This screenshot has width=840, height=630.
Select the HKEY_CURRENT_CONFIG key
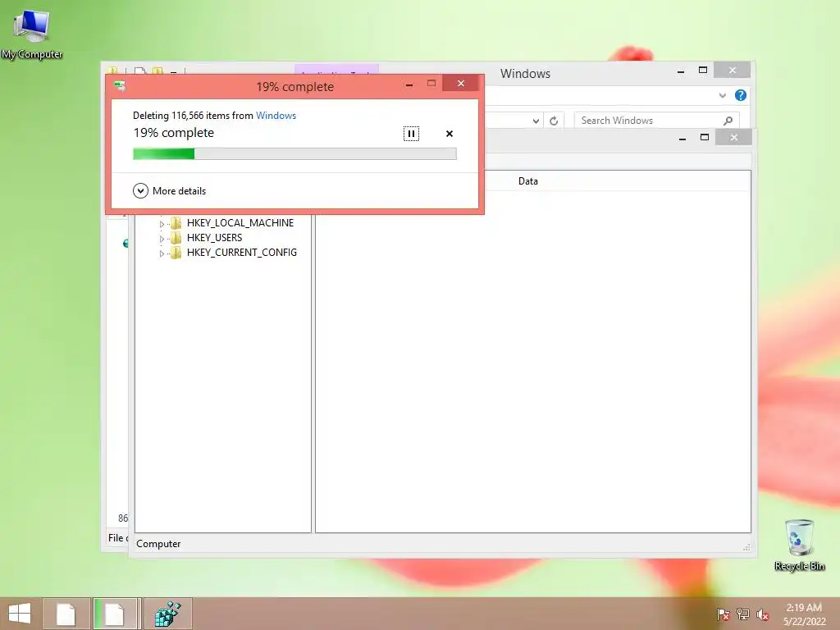[x=242, y=253]
